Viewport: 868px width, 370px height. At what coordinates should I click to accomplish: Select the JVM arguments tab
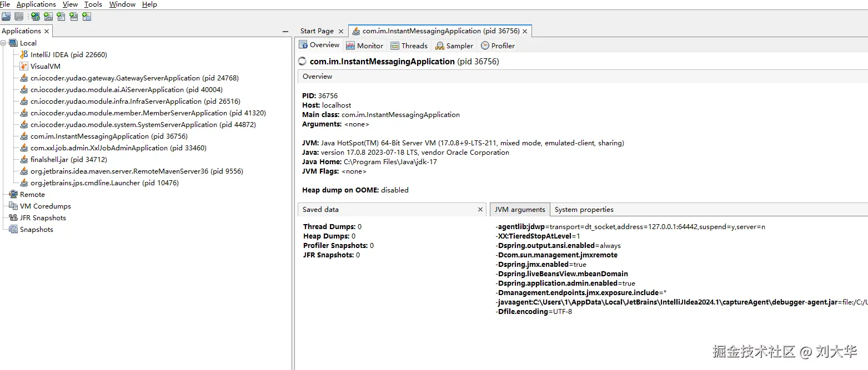[x=520, y=209]
